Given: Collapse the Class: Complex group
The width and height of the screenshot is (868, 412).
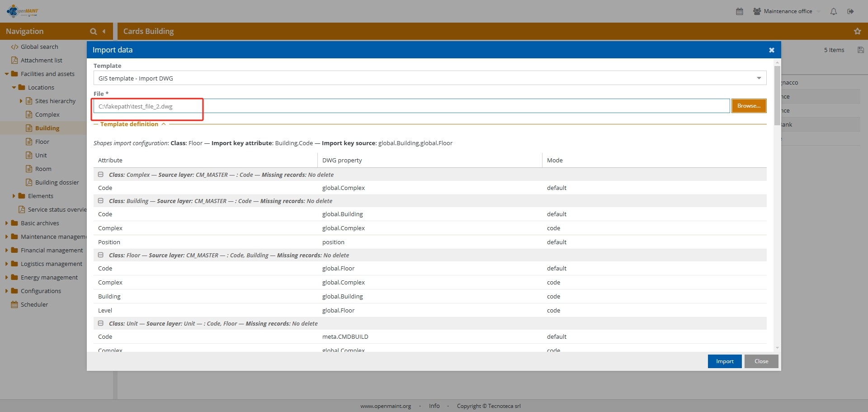Looking at the screenshot, I should (x=101, y=175).
